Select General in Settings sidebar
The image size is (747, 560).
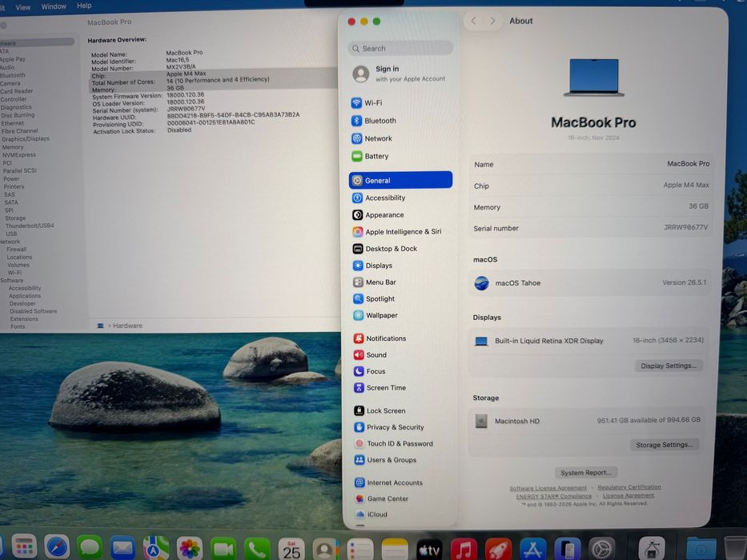400,181
